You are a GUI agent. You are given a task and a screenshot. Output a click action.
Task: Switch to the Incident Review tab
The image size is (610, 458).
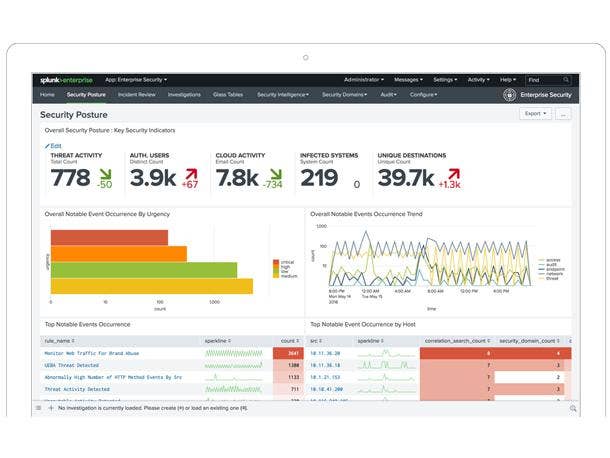[x=137, y=95]
